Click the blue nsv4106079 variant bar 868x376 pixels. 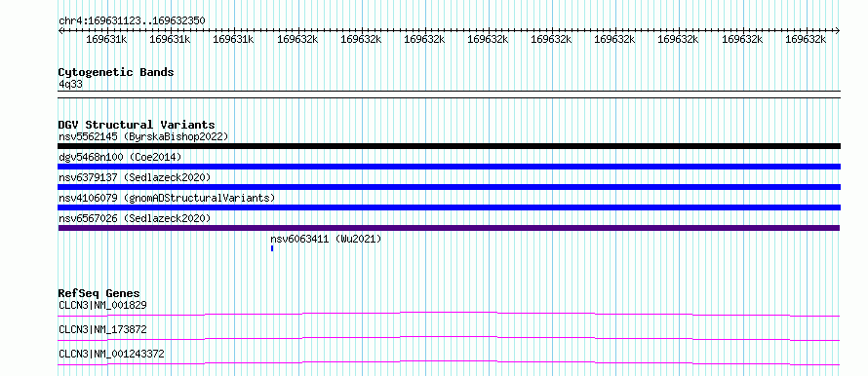click(449, 207)
